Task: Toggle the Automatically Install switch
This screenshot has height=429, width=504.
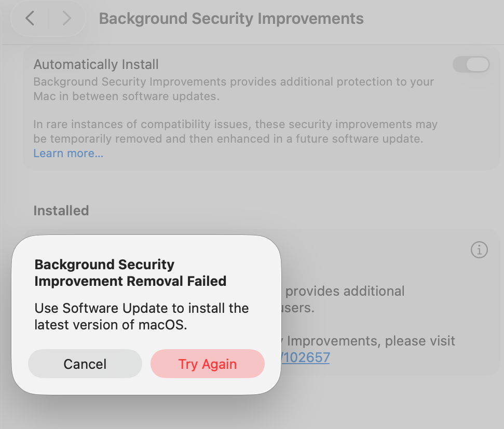Action: pyautogui.click(x=471, y=64)
